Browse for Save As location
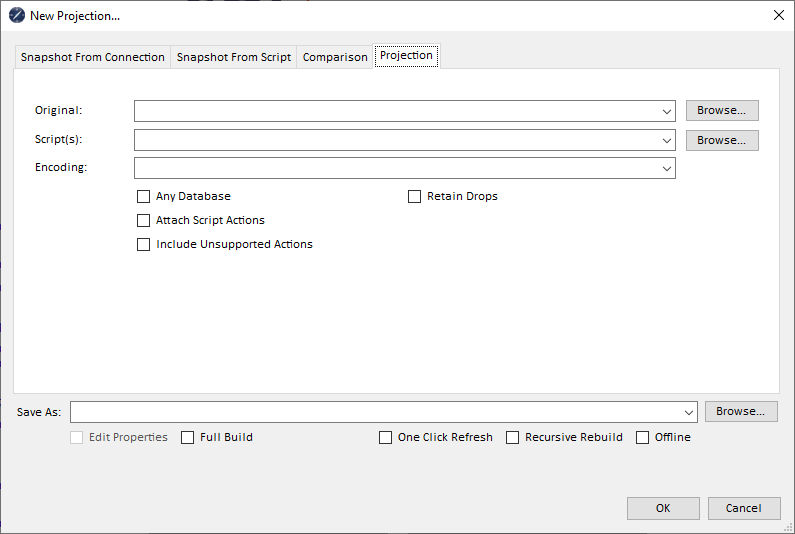 [741, 412]
